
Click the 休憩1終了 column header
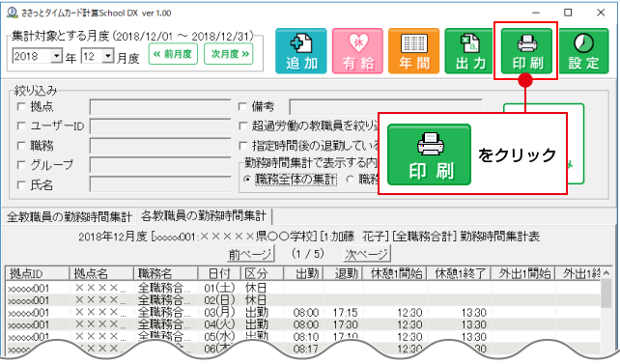click(x=459, y=273)
